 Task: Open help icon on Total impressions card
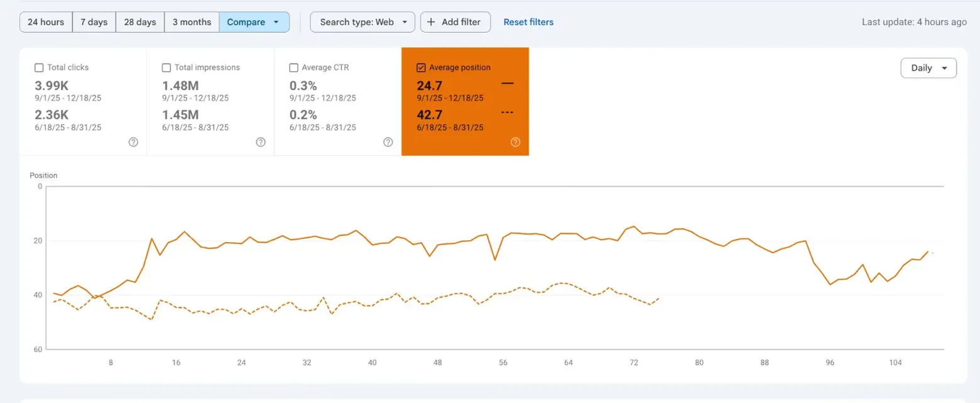(x=261, y=142)
